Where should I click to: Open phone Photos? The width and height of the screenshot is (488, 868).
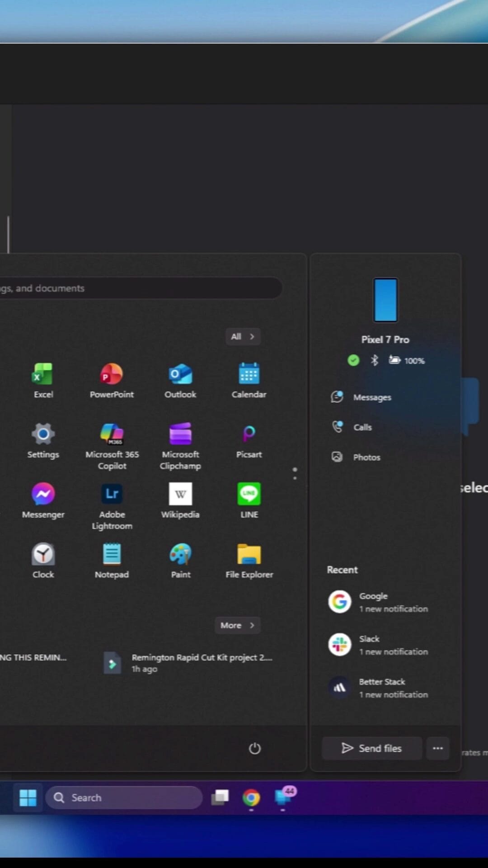(356, 457)
